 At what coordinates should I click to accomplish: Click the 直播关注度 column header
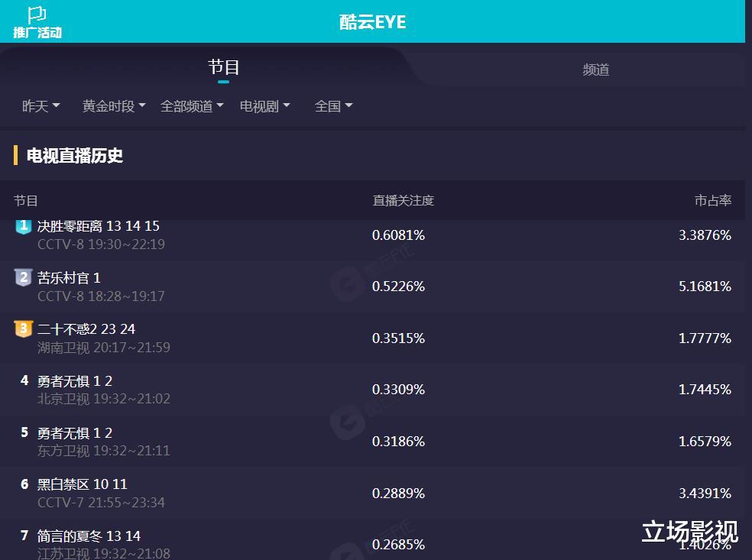[x=404, y=200]
